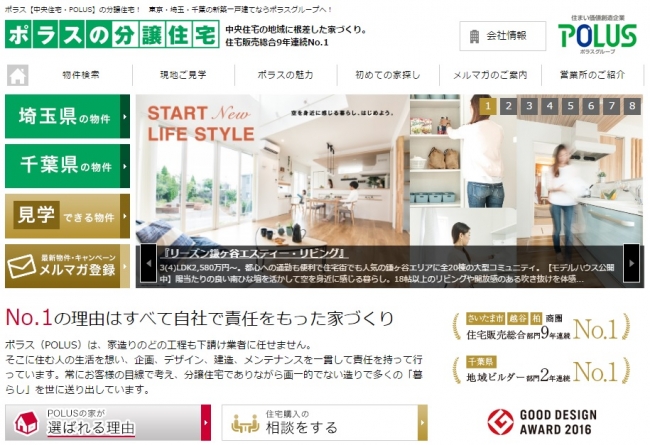Viewport: 650px width, 445px height.
Task: Select ポラスの魅力 in navigation bar
Action: tap(285, 75)
